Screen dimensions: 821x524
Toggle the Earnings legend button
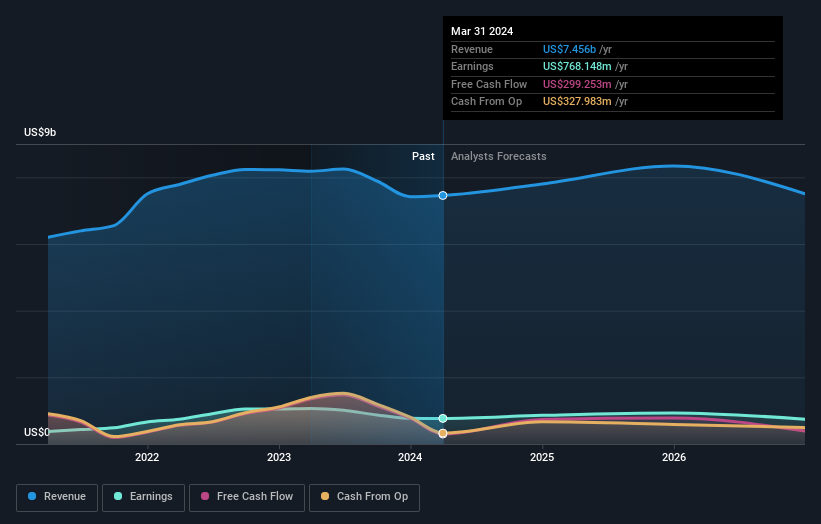pos(143,497)
